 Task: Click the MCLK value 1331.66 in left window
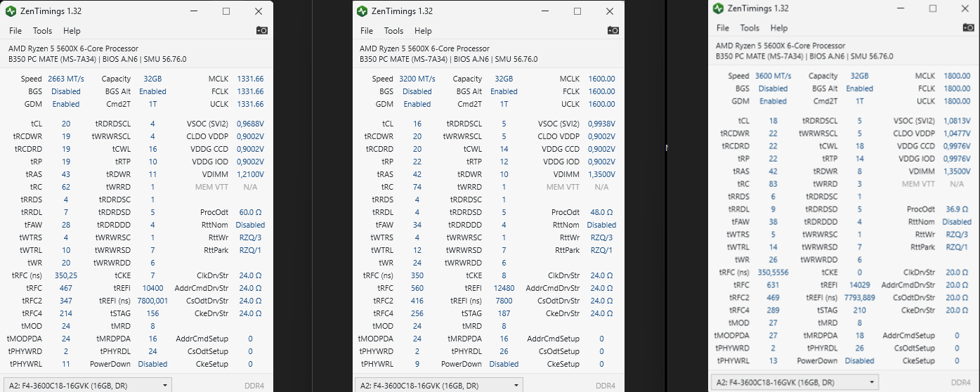click(251, 79)
